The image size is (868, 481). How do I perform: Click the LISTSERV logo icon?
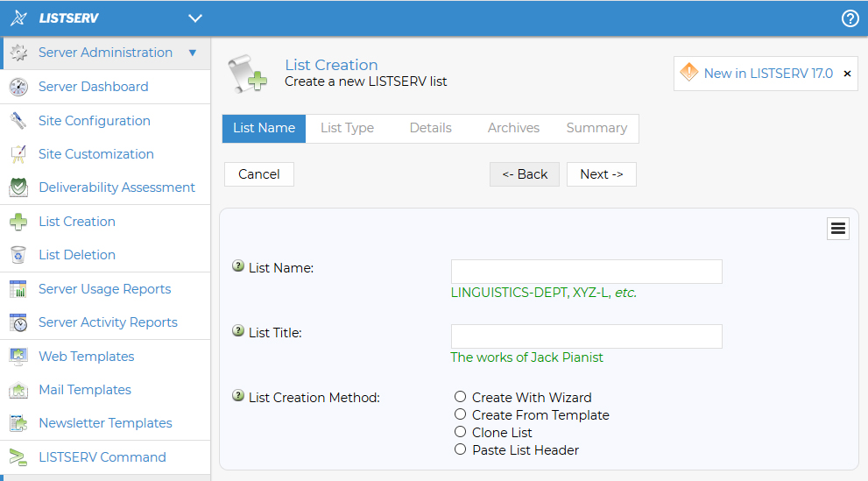pos(18,18)
